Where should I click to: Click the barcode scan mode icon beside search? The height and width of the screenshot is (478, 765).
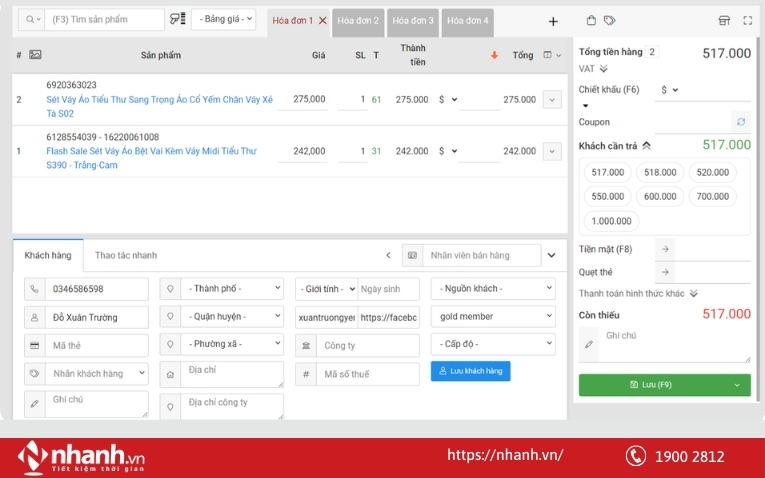click(178, 19)
